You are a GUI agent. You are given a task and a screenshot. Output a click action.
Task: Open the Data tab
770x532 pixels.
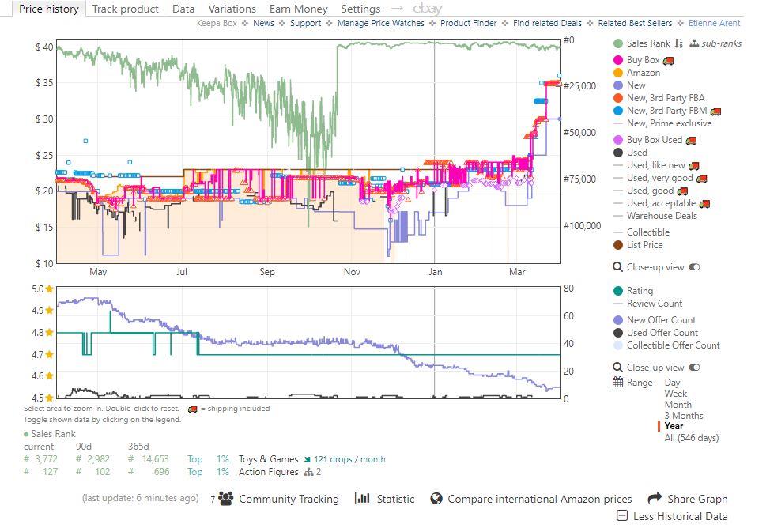[183, 9]
